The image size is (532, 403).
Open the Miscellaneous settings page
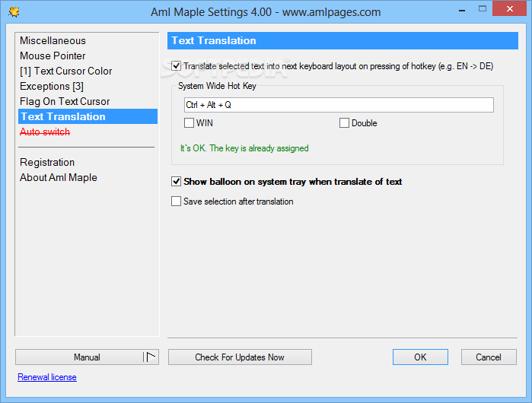53,40
